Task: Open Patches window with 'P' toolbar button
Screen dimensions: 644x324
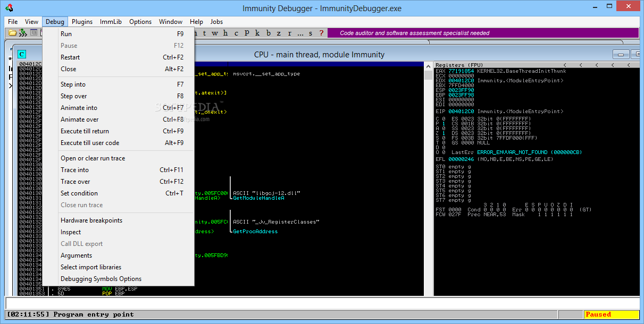Action: pyautogui.click(x=247, y=33)
